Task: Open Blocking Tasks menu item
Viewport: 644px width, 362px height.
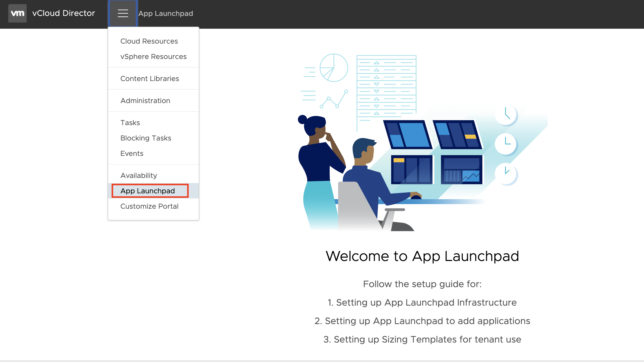Action: pyautogui.click(x=146, y=138)
